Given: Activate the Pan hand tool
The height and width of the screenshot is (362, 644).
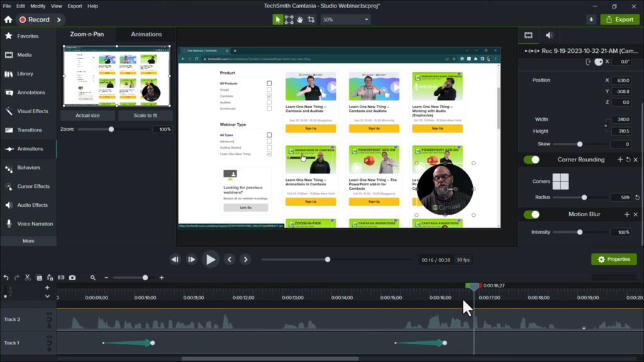Looking at the screenshot, I should tap(300, 19).
